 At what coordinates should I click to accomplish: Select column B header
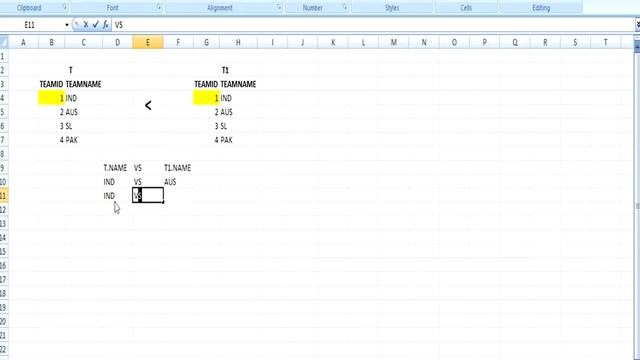(51, 42)
